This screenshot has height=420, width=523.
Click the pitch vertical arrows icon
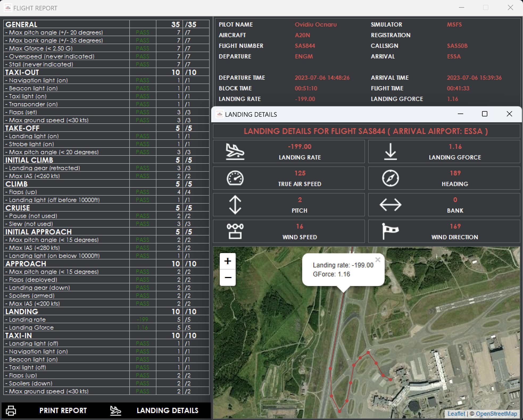[235, 205]
